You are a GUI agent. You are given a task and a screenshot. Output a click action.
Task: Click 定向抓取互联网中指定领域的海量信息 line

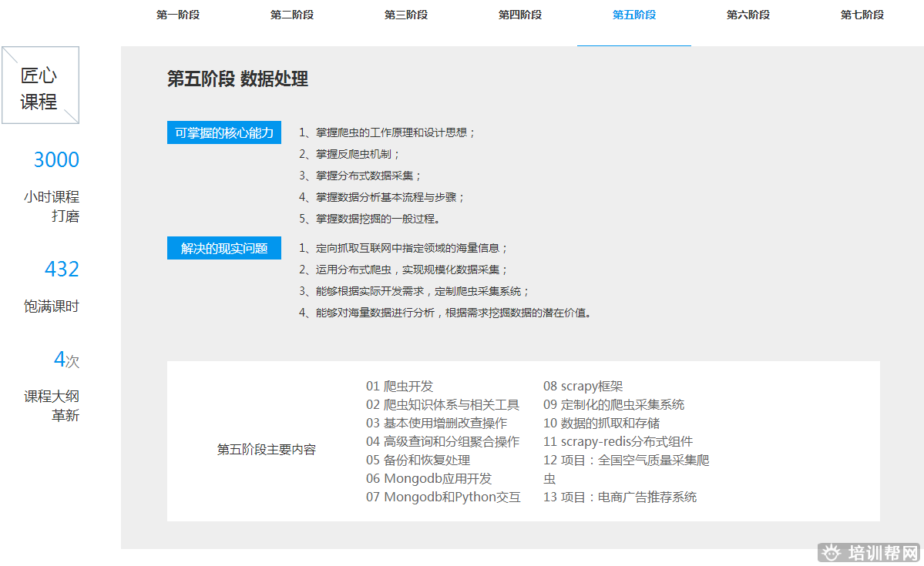click(403, 248)
